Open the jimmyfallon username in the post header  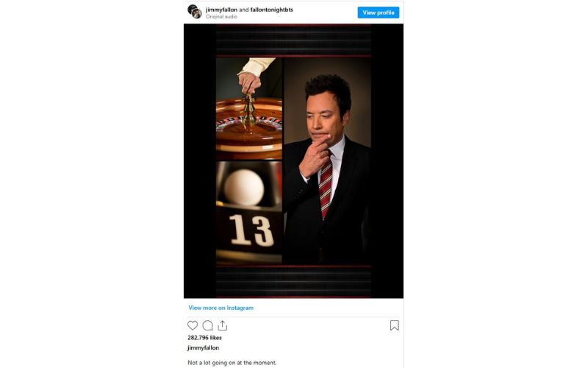click(221, 10)
